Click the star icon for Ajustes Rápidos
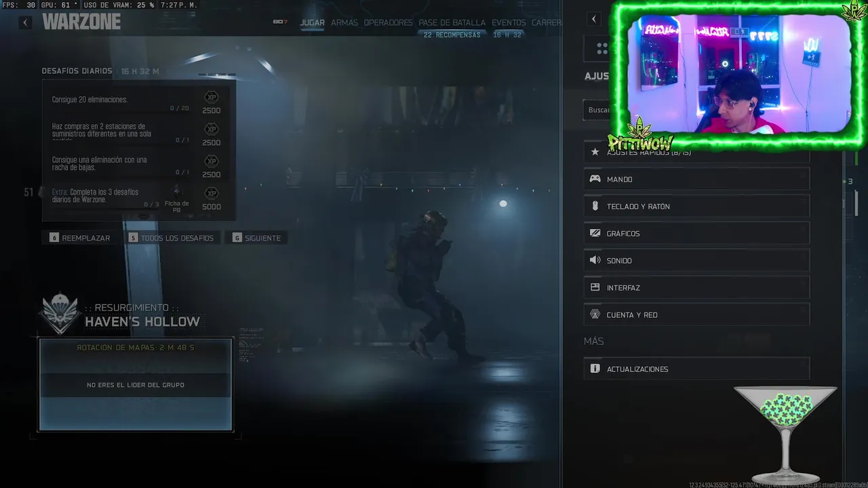 click(x=595, y=152)
